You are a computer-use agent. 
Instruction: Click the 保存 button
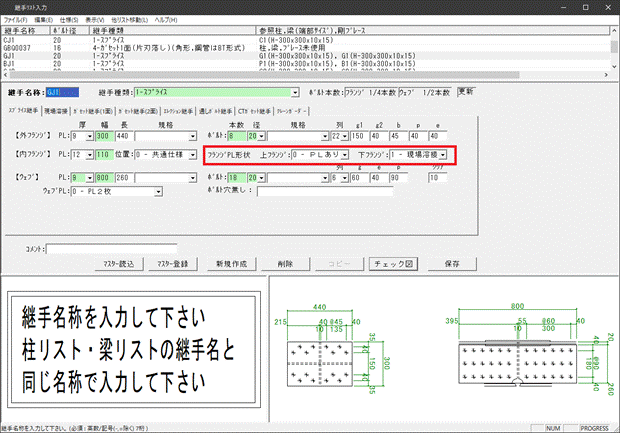click(452, 264)
